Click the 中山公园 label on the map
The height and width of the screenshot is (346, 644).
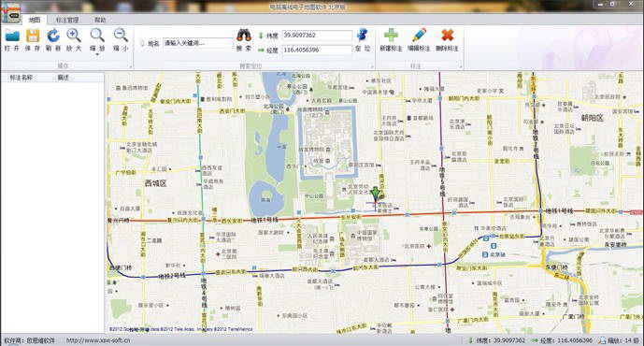[x=314, y=196]
